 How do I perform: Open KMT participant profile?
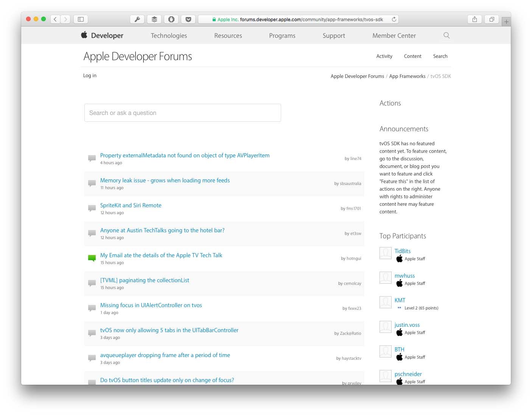coord(400,300)
